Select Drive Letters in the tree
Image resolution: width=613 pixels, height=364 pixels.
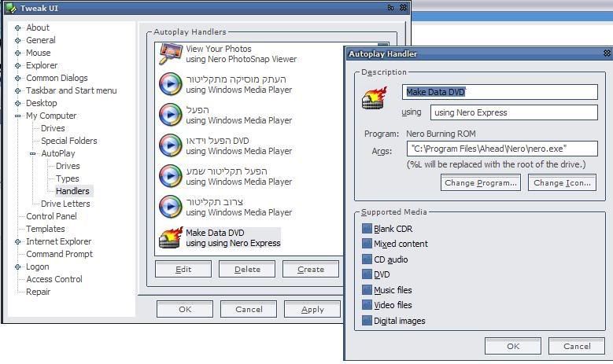pos(65,204)
